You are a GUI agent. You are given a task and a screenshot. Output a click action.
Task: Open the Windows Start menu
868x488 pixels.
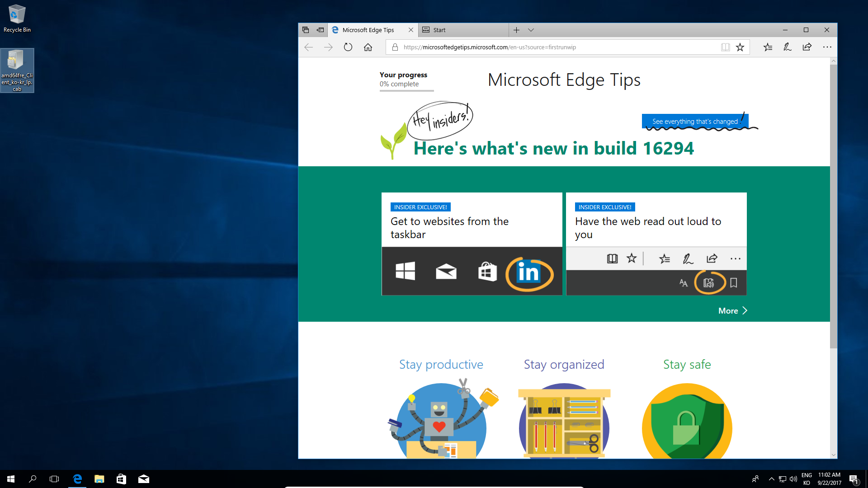coord(11,479)
